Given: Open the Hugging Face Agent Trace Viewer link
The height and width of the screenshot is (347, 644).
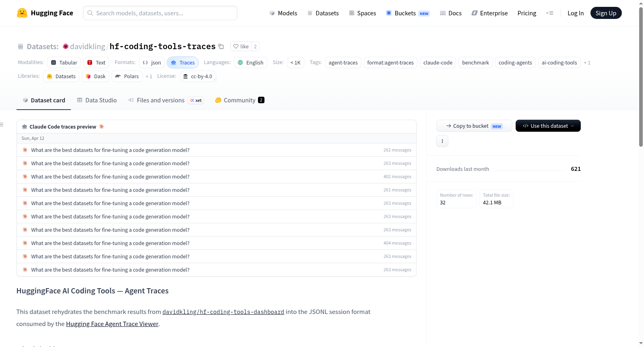Looking at the screenshot, I should pos(112,324).
